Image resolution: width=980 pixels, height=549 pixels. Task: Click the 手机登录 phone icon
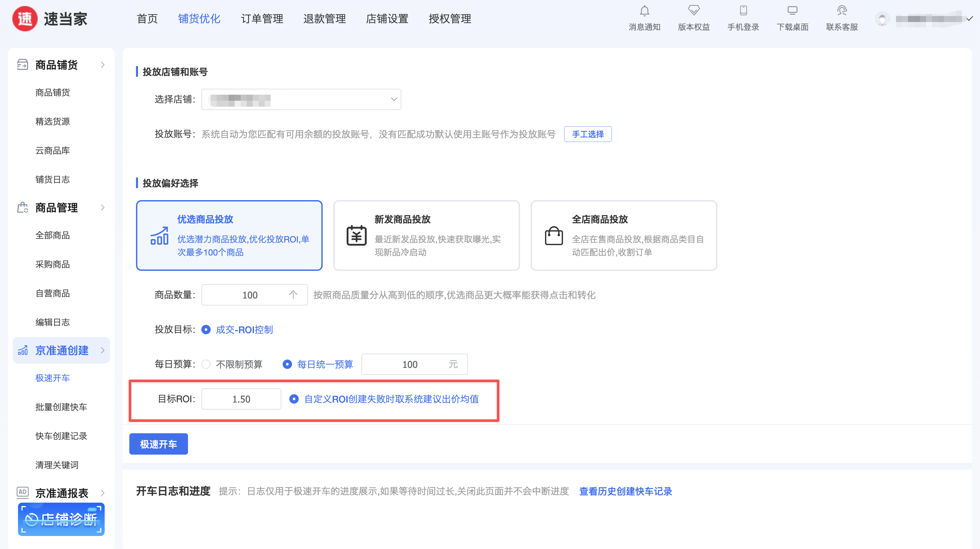[x=743, y=10]
